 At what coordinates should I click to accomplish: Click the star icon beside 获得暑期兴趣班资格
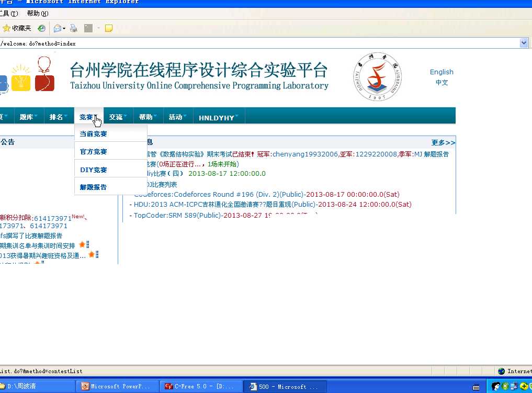[x=91, y=254]
